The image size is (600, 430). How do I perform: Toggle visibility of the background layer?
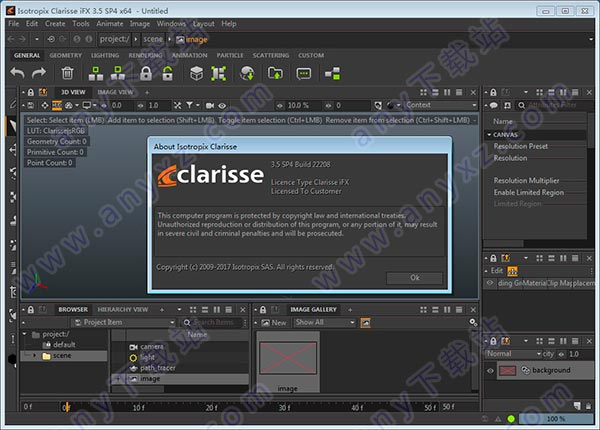[x=490, y=370]
